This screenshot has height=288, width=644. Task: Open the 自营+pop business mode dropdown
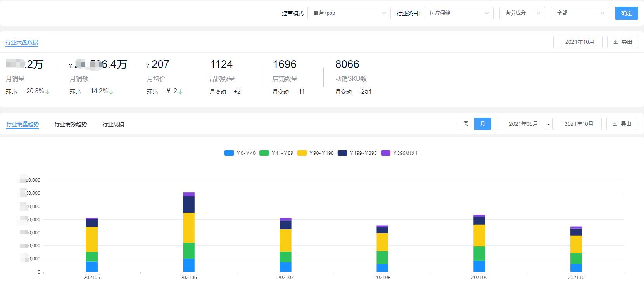coord(349,13)
